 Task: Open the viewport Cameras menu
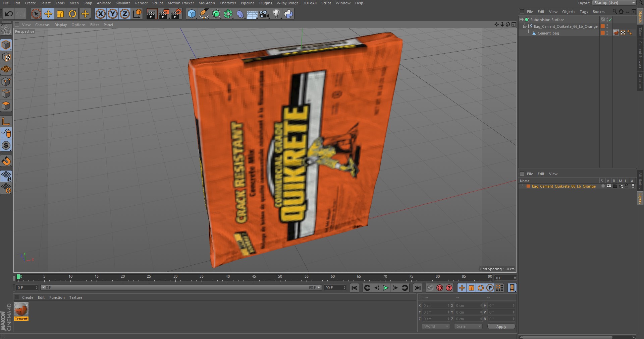coord(42,25)
